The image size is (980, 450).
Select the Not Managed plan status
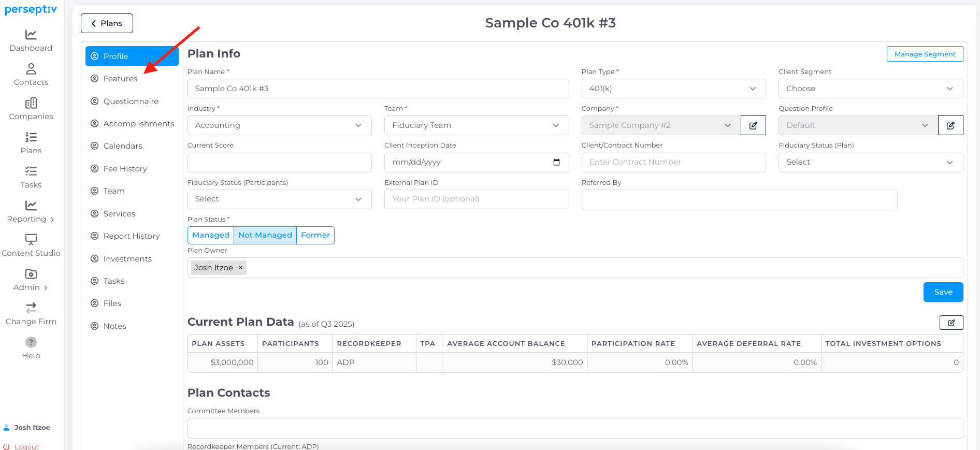click(x=265, y=235)
